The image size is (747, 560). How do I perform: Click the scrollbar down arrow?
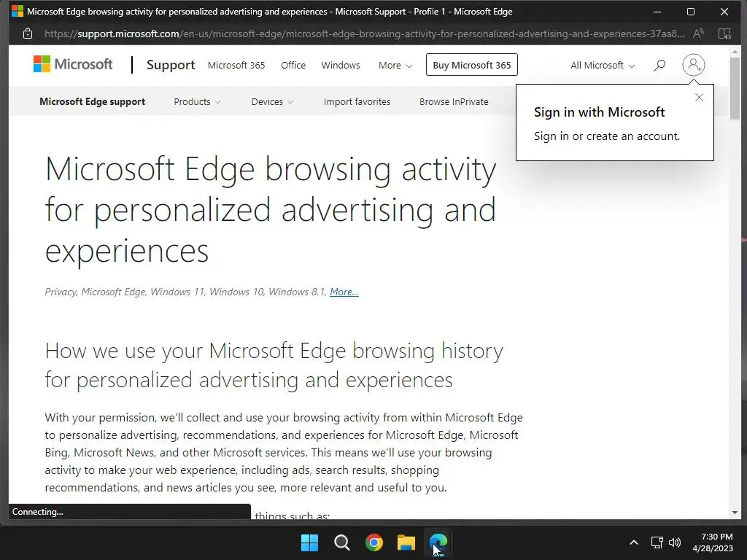tap(734, 513)
